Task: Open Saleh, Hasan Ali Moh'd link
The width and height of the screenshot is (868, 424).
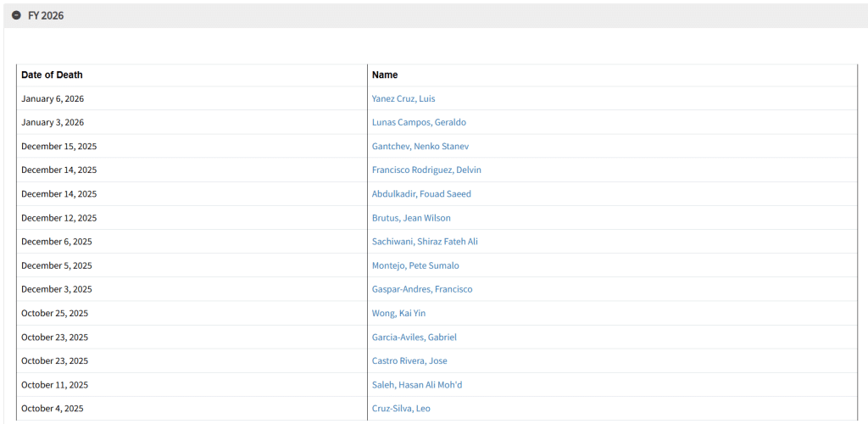Action: click(416, 384)
